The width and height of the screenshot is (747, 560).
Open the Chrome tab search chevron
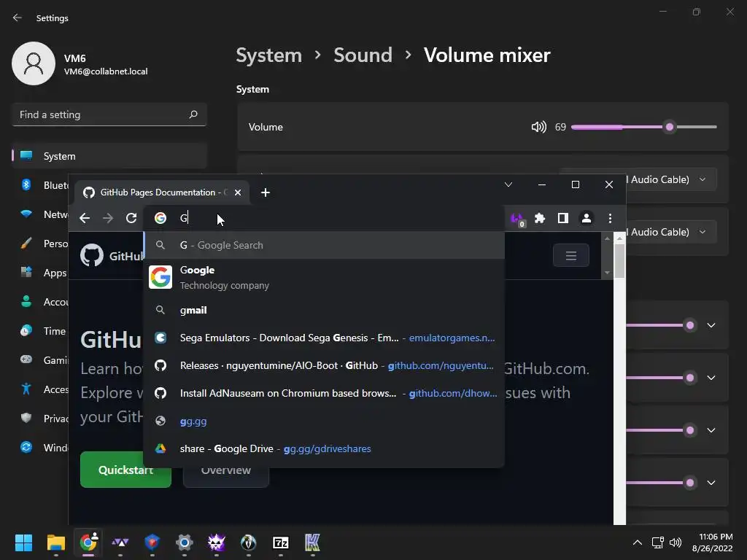click(x=508, y=184)
